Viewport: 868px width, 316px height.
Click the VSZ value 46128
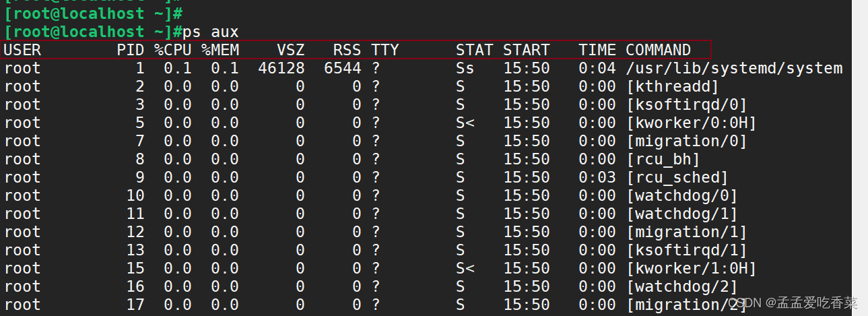pos(281,68)
